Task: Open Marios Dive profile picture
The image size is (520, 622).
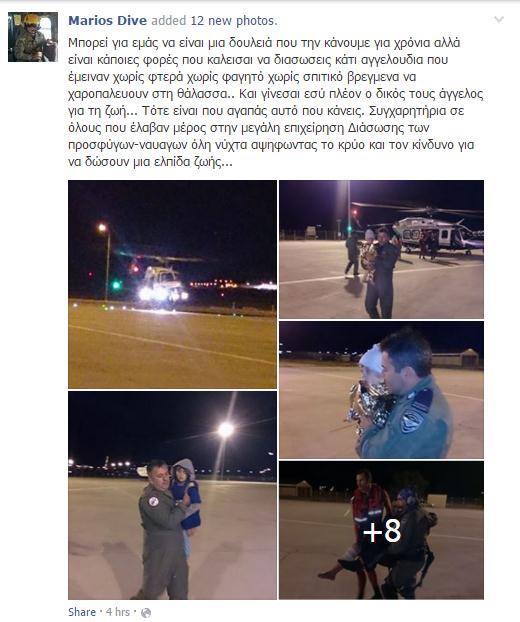Action: coord(33,37)
